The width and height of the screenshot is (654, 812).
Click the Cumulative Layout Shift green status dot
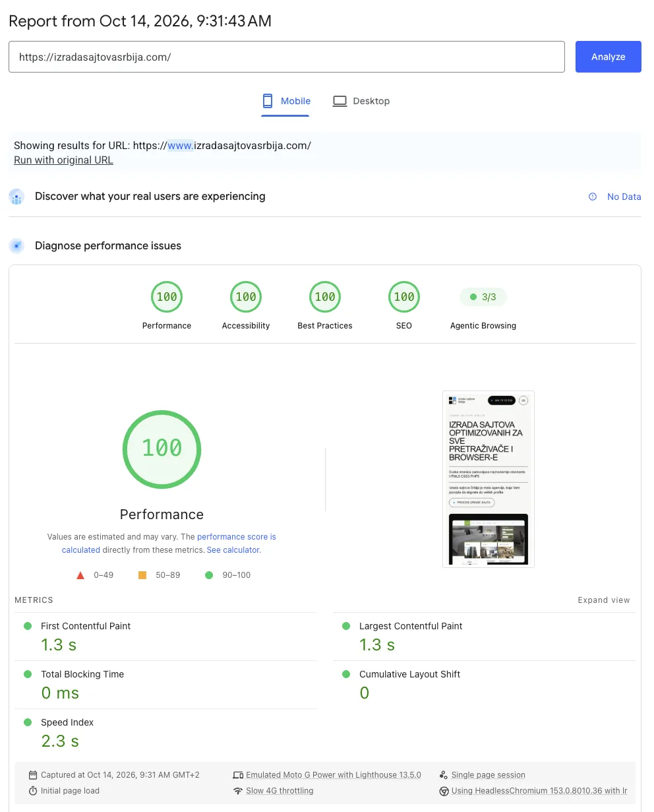click(x=346, y=674)
